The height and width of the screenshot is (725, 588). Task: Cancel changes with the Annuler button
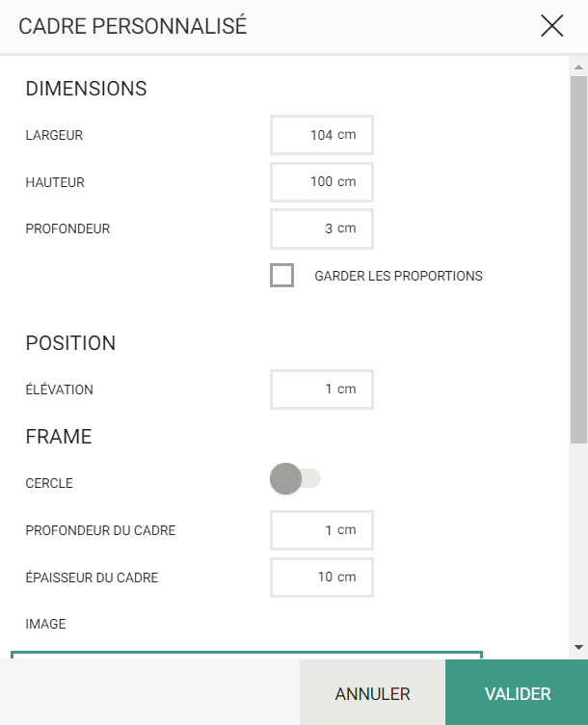click(x=373, y=693)
